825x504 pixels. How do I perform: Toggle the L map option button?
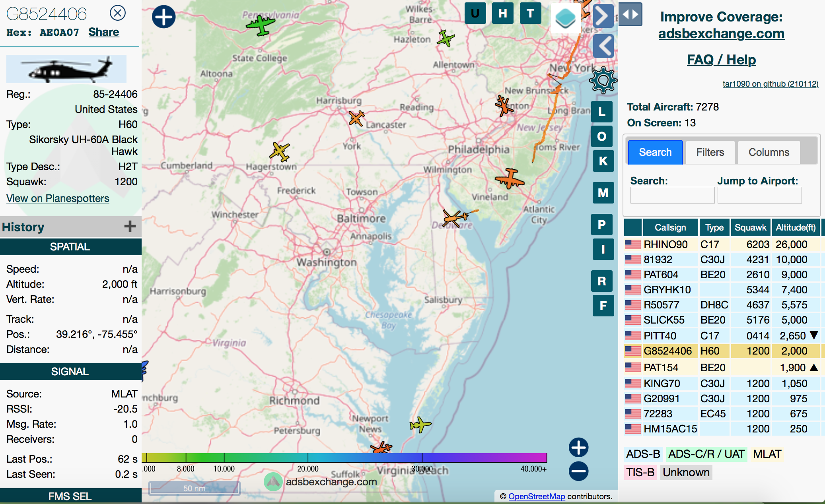click(602, 112)
